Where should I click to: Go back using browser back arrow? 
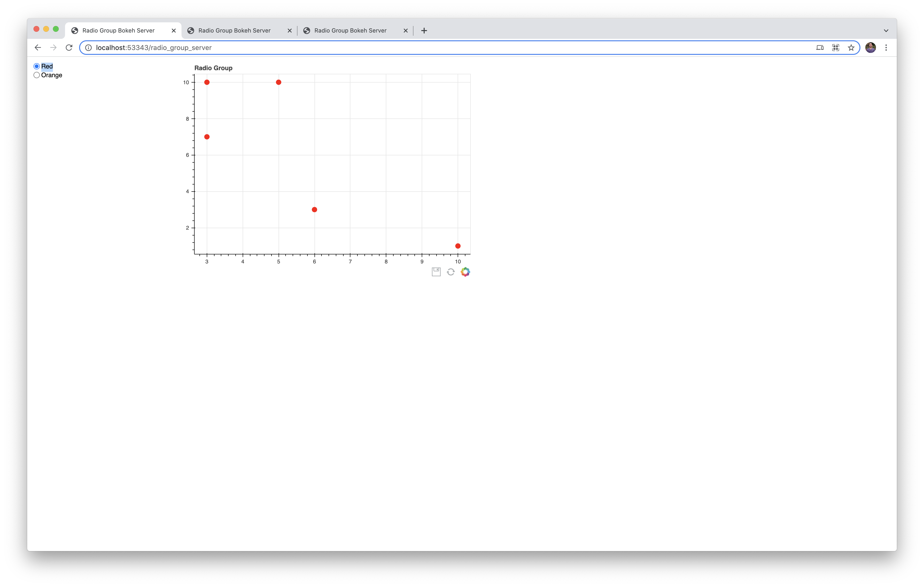coord(38,48)
